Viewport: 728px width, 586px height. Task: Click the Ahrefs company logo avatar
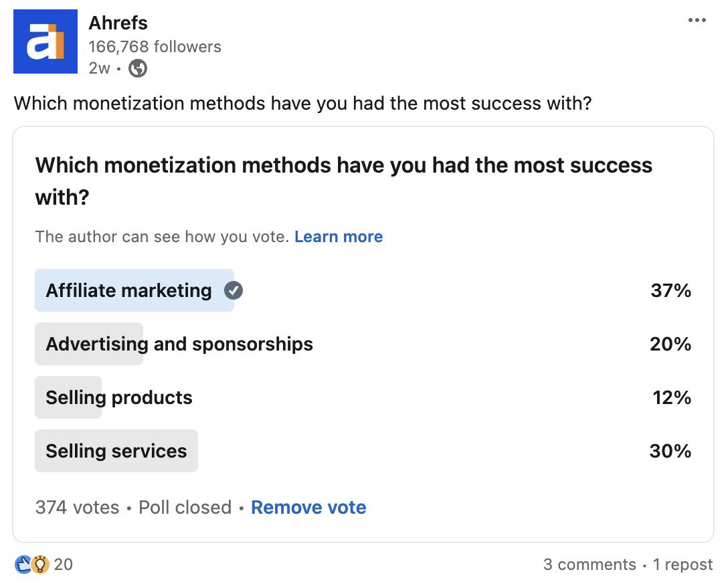pyautogui.click(x=45, y=41)
